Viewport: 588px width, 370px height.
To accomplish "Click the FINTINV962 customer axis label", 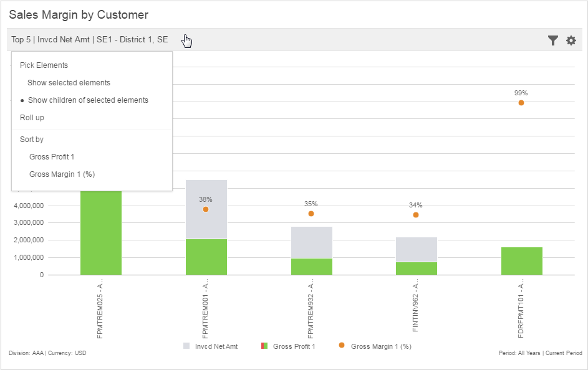I will point(416,309).
